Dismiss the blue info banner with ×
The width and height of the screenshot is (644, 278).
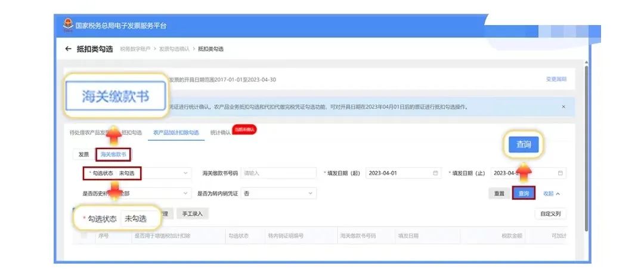(563, 107)
